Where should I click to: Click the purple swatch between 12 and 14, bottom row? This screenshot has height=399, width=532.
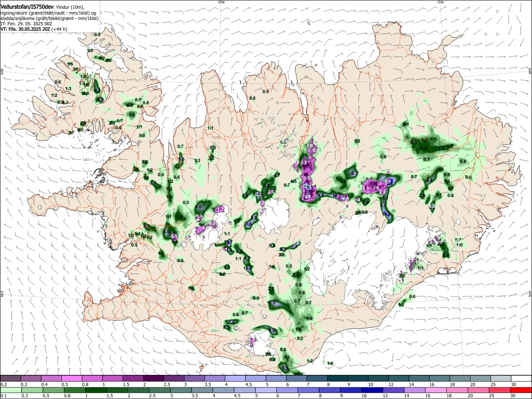(393, 390)
